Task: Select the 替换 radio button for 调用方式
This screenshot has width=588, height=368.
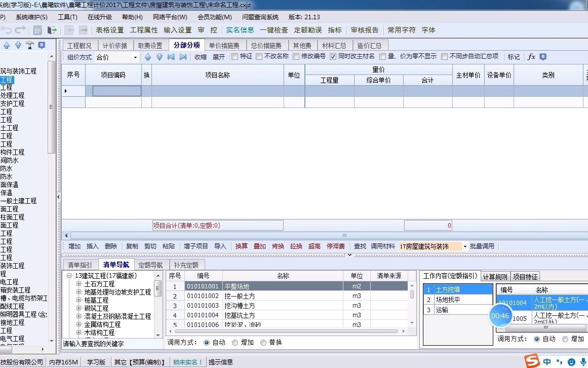Action: tap(264, 342)
